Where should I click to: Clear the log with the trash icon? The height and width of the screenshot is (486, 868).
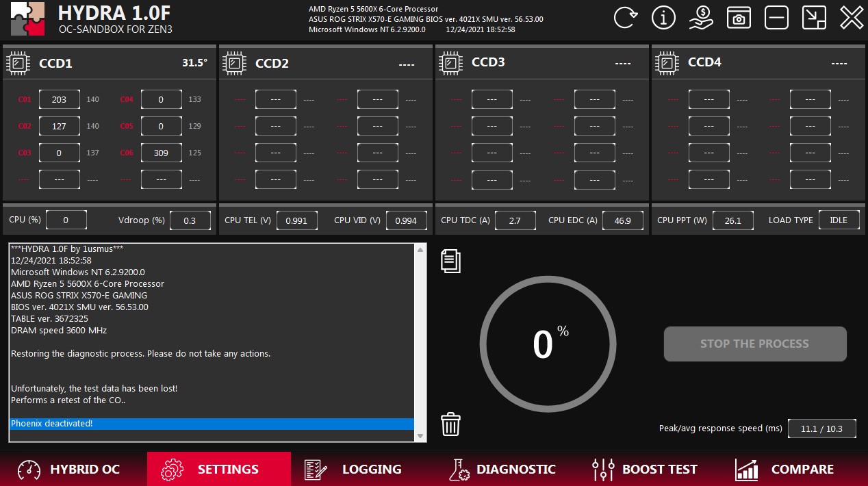pyautogui.click(x=450, y=424)
